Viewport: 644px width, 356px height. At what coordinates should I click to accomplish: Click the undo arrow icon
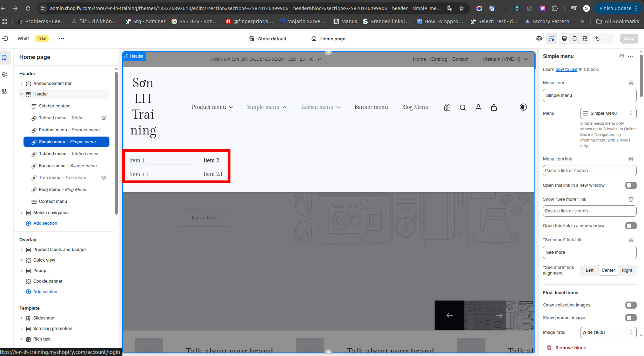pyautogui.click(x=597, y=39)
